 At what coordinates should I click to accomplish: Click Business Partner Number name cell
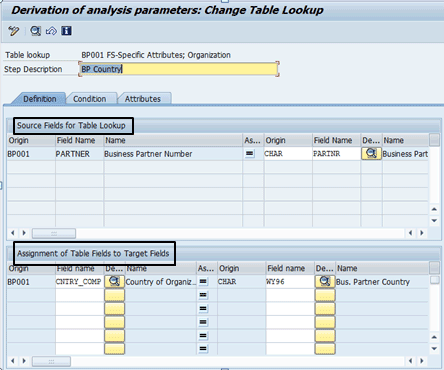[x=173, y=154]
